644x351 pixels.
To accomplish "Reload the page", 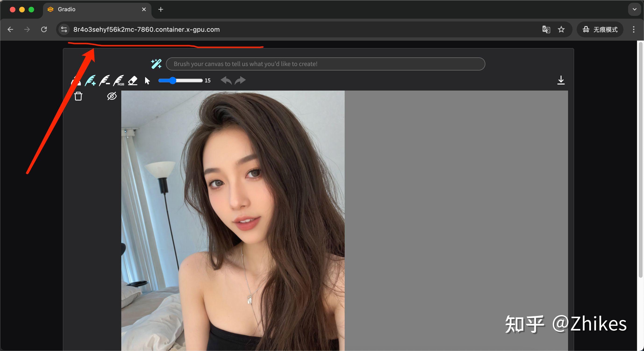I will pos(44,29).
